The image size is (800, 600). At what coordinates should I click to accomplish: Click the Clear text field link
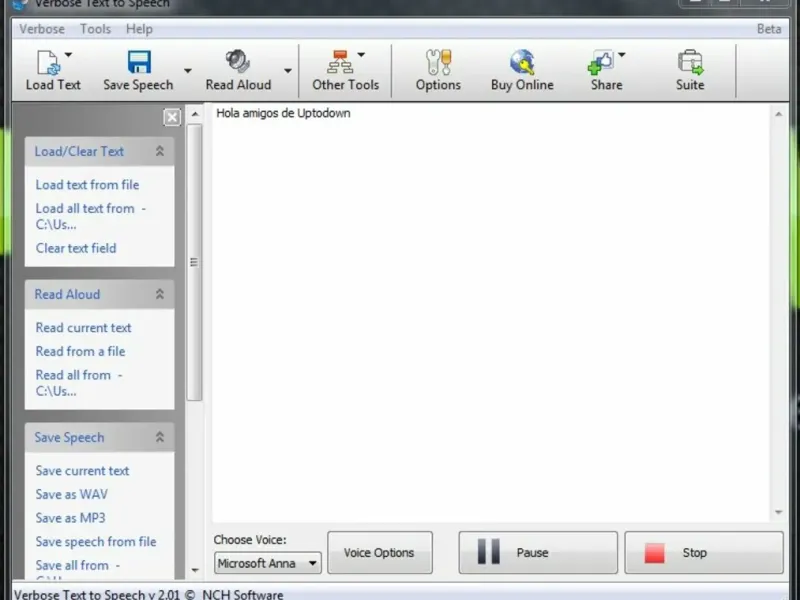click(x=76, y=248)
